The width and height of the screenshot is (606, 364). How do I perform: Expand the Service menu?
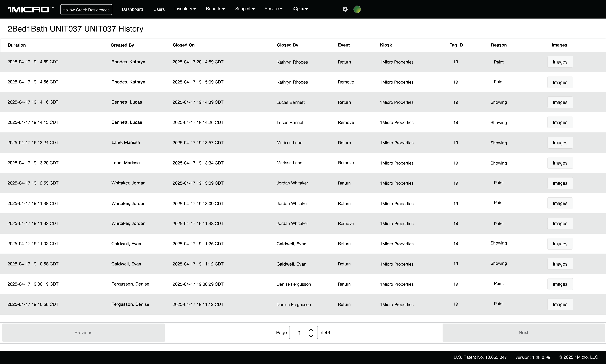(273, 9)
